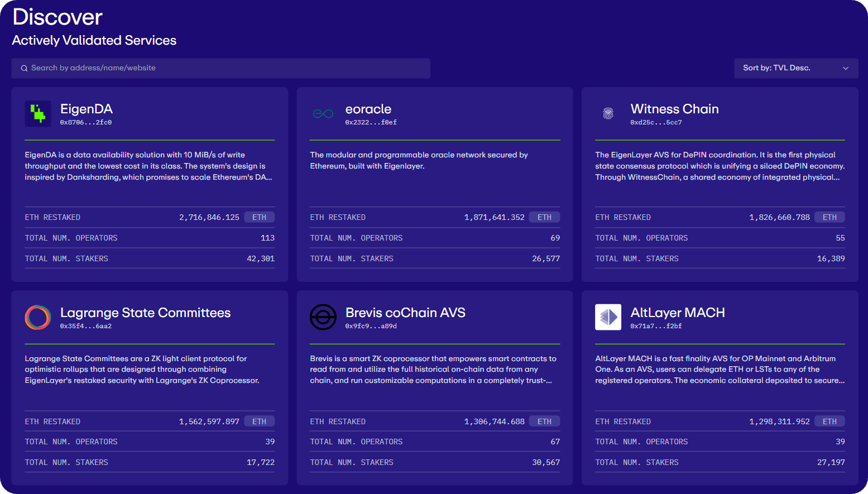Click the eoracle description paragraph
Viewport: 868px width, 494px height.
(419, 160)
